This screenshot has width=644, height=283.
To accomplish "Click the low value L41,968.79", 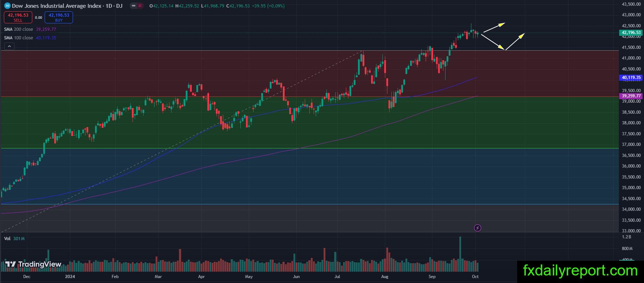I will 213,6.
